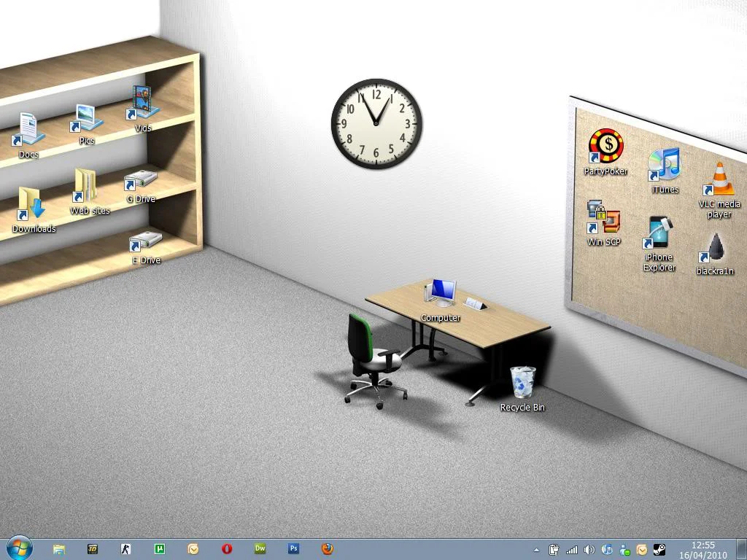Click the orange clock tray icon
Image resolution: width=747 pixels, height=560 pixels.
tap(642, 550)
